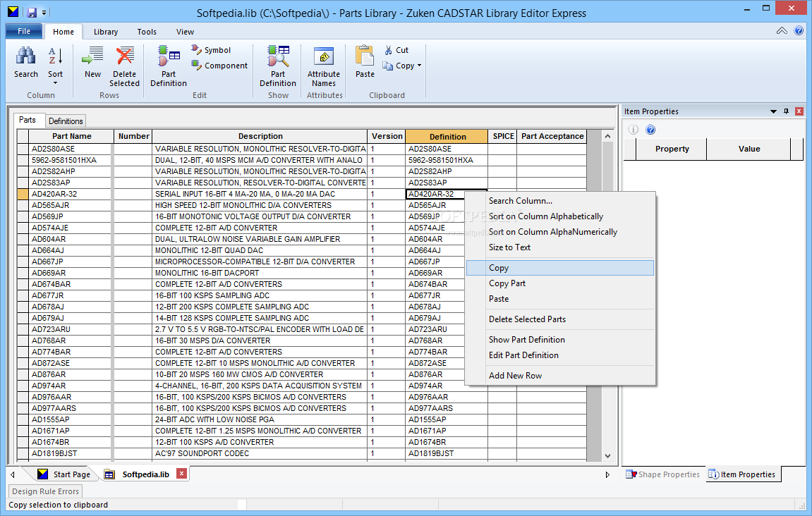Click the CADSTAR application logo icon

[x=13, y=12]
